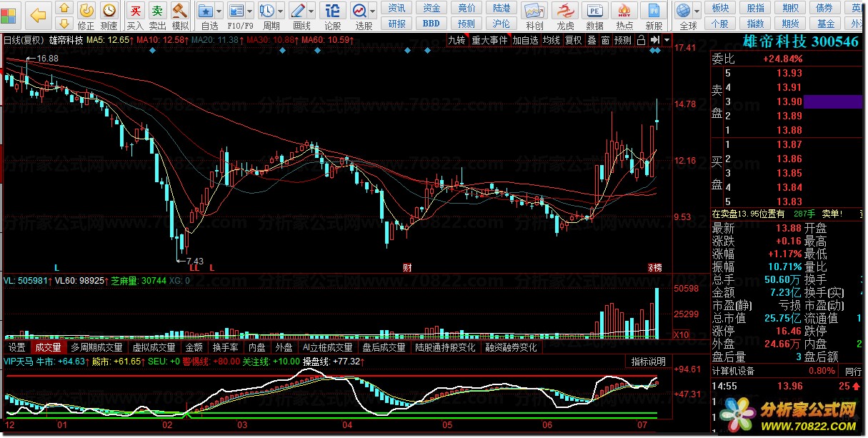Image resolution: width=868 pixels, height=438 pixels.
Task: Toggle 九转 indicator on chart
Action: click(x=457, y=40)
